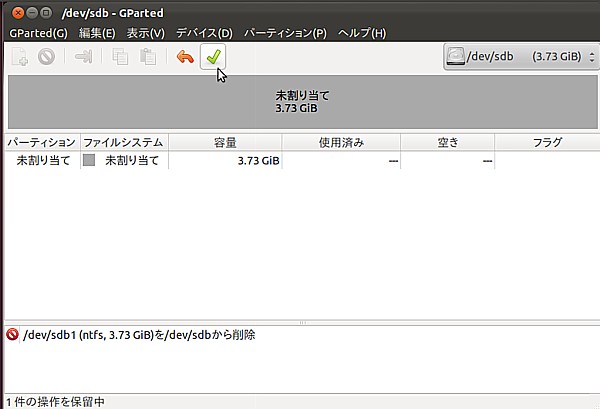The width and height of the screenshot is (600, 409).
Task: Select the 未割り当て row in partition column
Action: click(x=43, y=160)
